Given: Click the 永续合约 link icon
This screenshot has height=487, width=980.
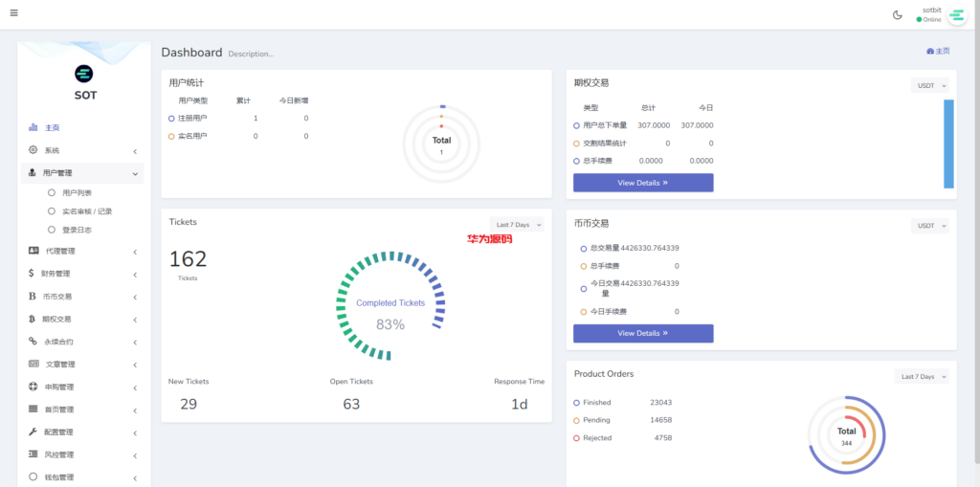Looking at the screenshot, I should (x=33, y=342).
